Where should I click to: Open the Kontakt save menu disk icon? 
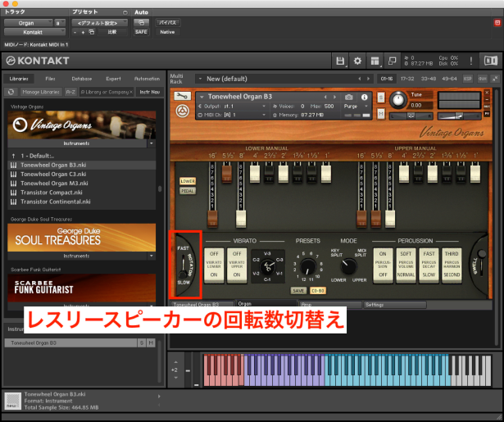pos(340,61)
